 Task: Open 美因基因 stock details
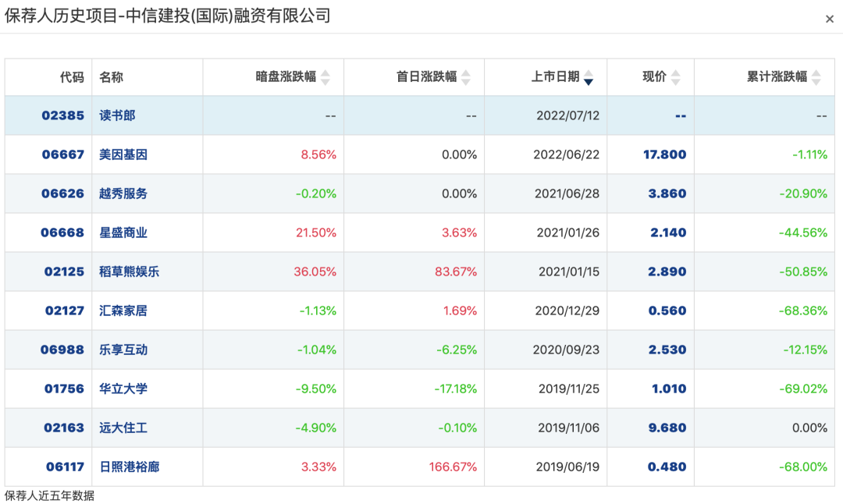123,154
